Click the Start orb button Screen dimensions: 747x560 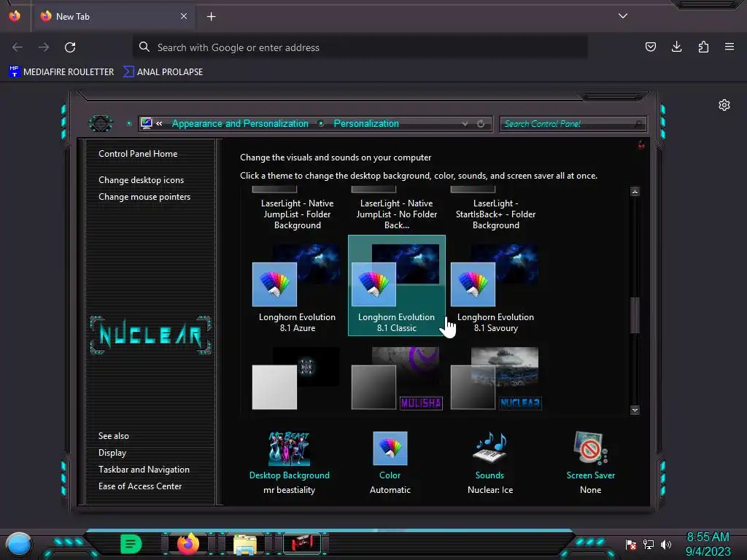(19, 545)
